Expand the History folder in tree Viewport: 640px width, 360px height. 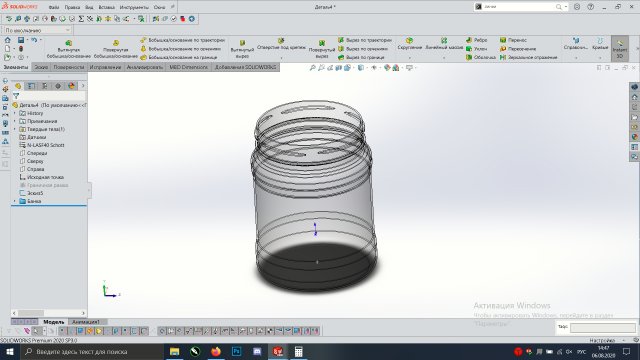(x=15, y=113)
